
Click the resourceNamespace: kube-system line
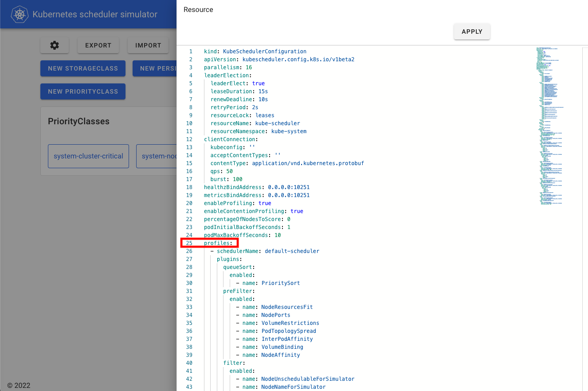[259, 131]
